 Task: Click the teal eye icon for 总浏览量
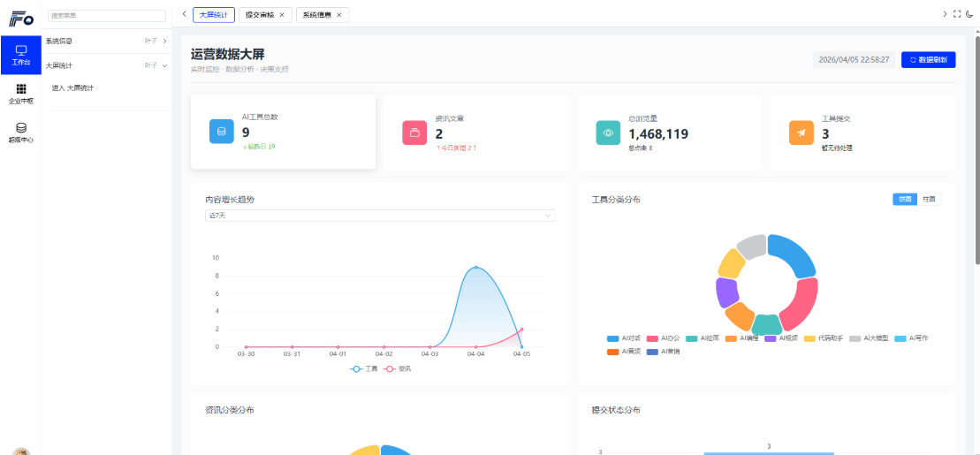tap(608, 132)
